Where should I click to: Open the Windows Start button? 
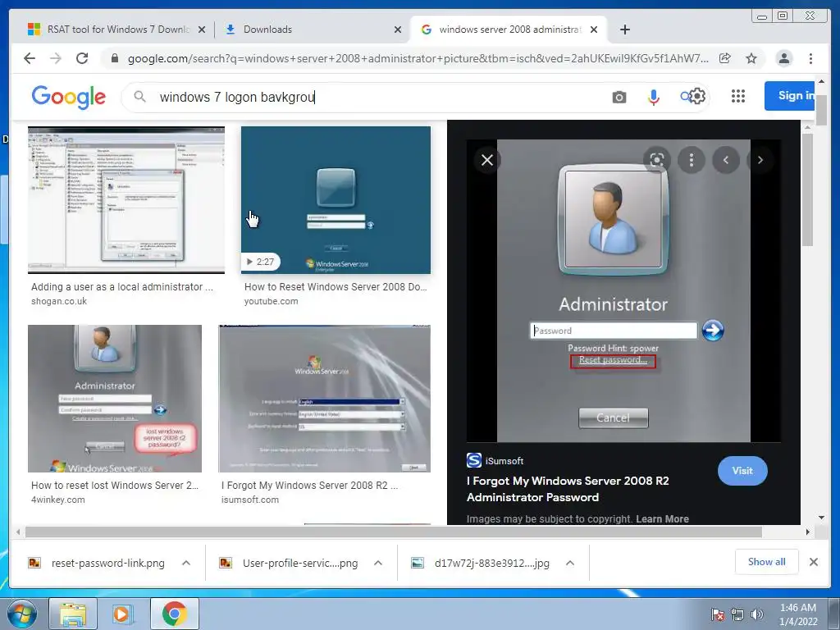pyautogui.click(x=21, y=614)
